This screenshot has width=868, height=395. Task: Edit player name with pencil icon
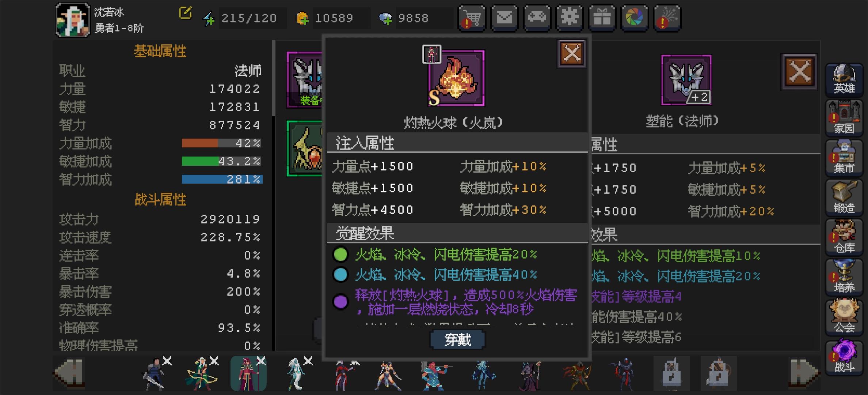185,13
